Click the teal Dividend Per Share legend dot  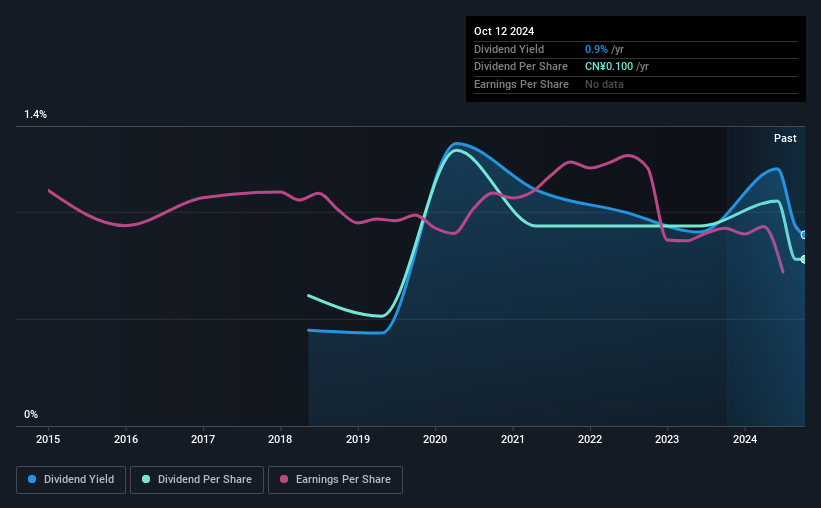point(146,479)
